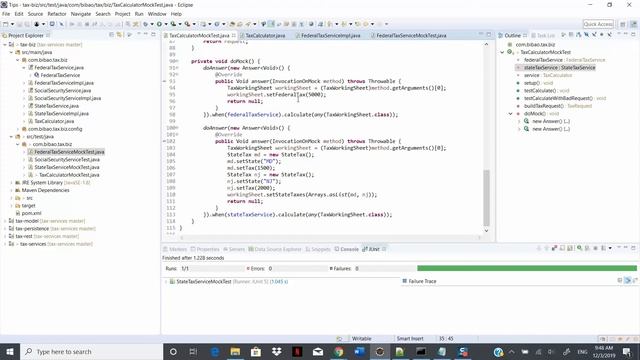The width and height of the screenshot is (640, 360).
Task: Click Collapse All in Project Explorer toolbar
Action: click(111, 35)
